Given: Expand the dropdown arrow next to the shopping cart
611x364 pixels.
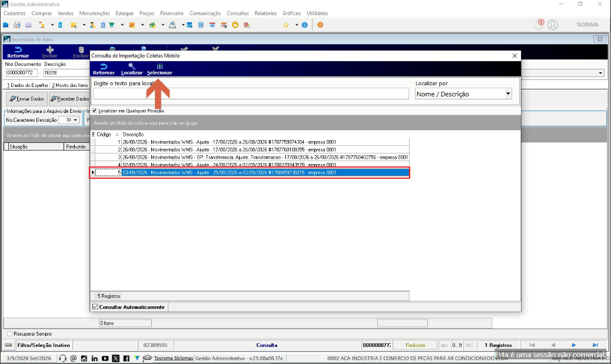Looking at the screenshot, I should tap(122, 25).
